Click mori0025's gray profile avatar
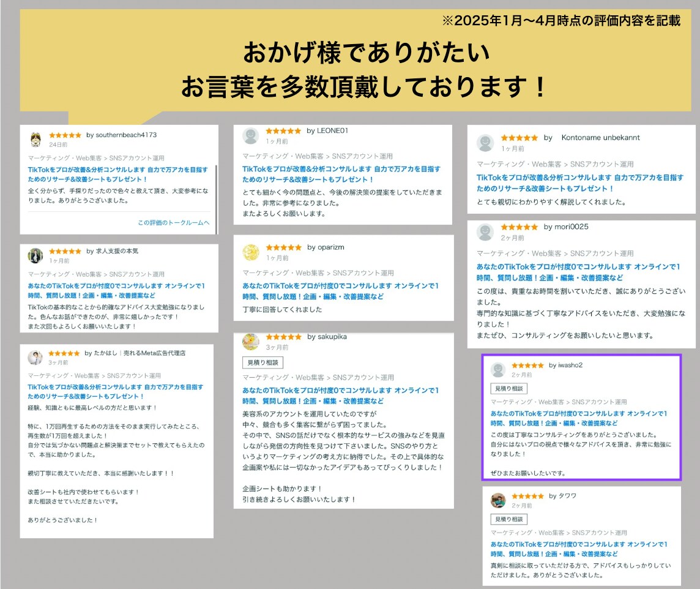Viewport: 700px width, 589px height. (x=485, y=232)
